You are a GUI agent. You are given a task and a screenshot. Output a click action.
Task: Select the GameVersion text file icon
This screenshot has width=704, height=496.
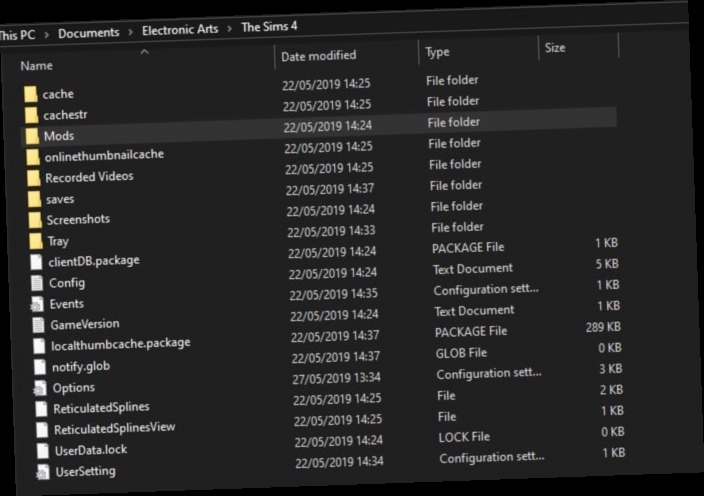(x=39, y=325)
